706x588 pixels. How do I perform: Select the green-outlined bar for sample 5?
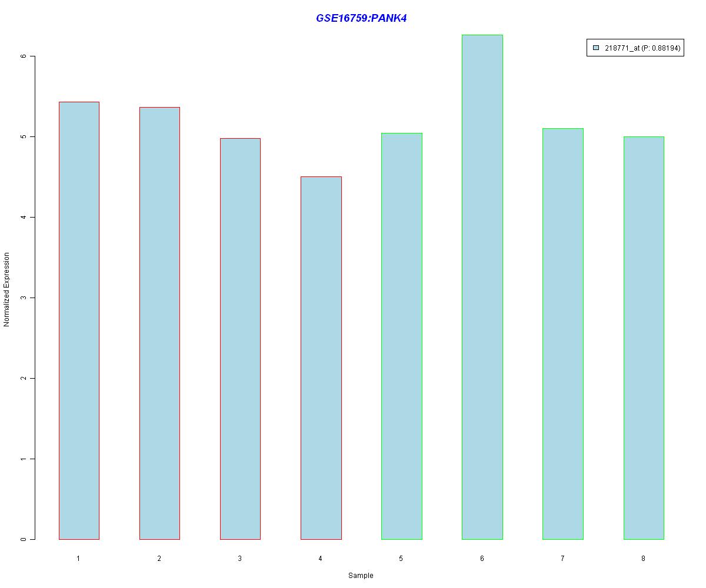401,336
